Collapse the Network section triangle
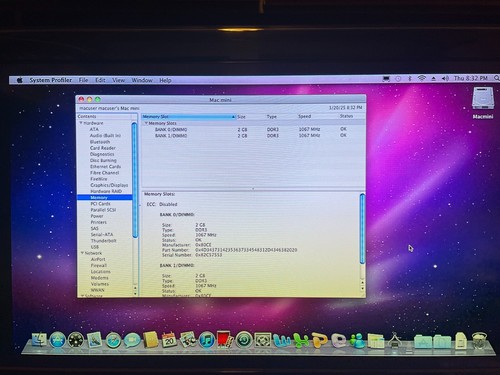The height and width of the screenshot is (375, 500). click(82, 253)
